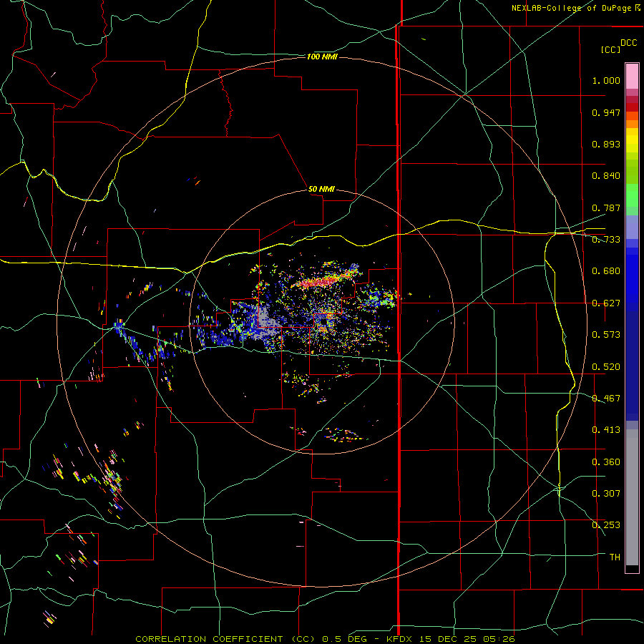644x644 pixels.
Task: Click the 0.520 scale value
Action: tap(606, 367)
